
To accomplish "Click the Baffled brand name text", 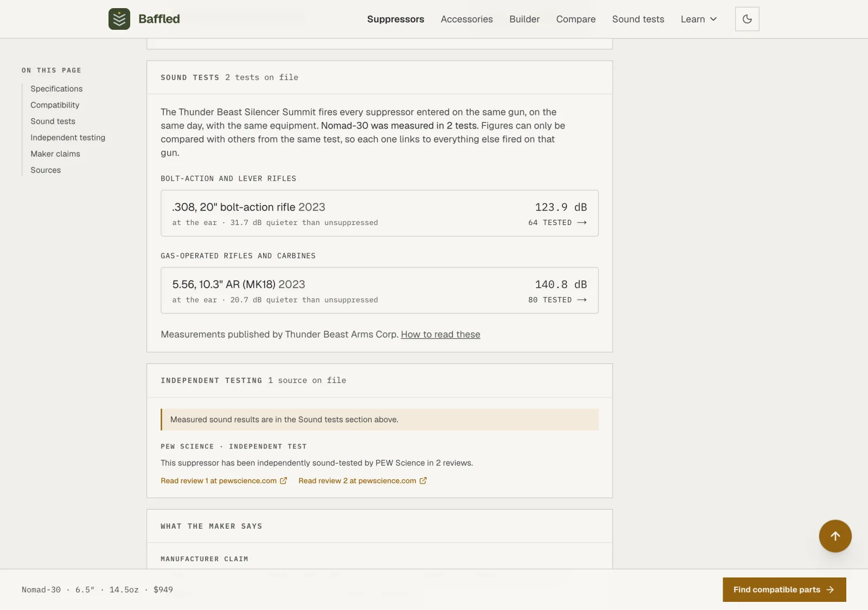I will (159, 19).
